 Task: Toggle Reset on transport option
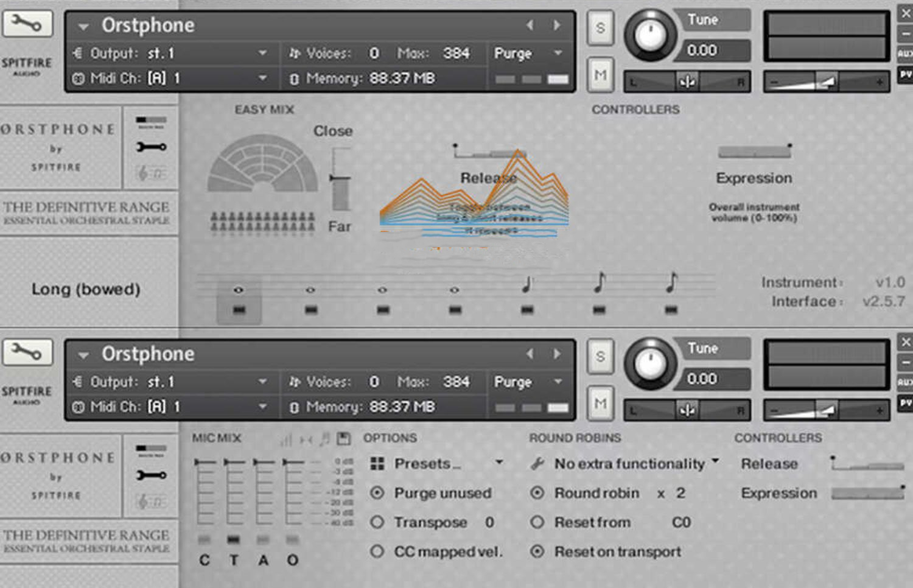tap(537, 551)
